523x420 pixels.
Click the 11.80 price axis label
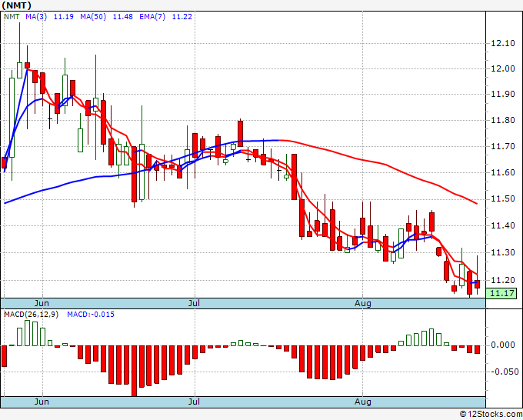click(503, 120)
